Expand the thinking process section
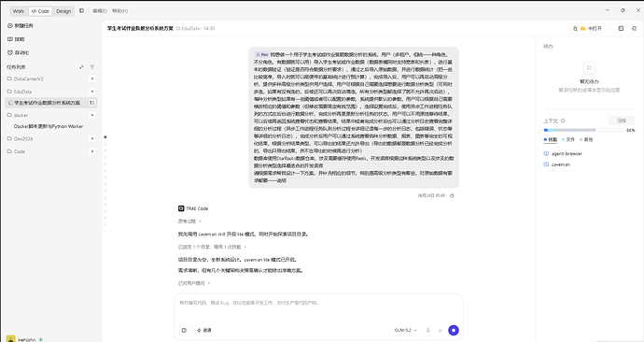Image resolution: width=644 pixels, height=342 pixels. coord(189,221)
